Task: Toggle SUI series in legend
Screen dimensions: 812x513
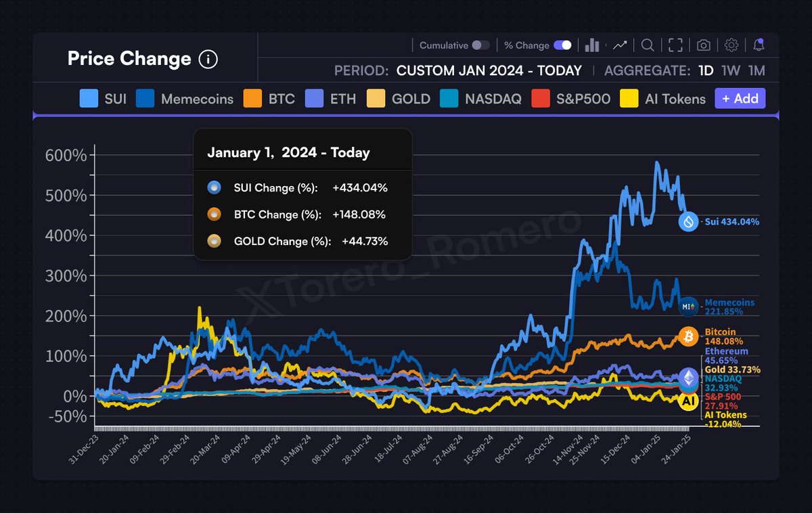Action: [103, 99]
